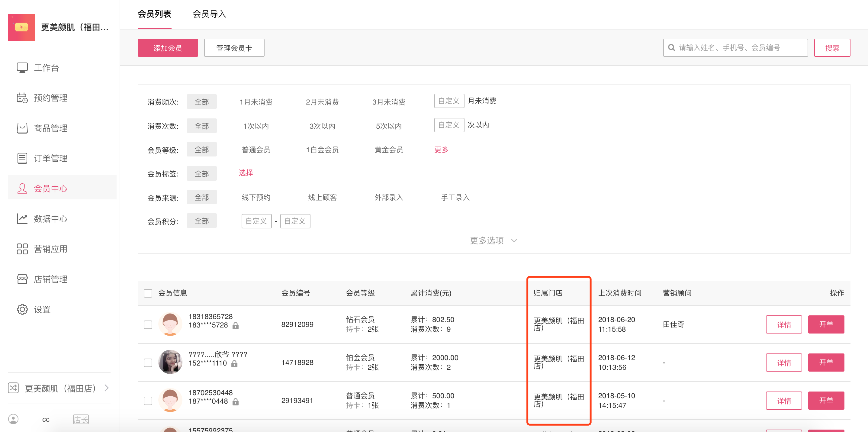Image resolution: width=868 pixels, height=432 pixels.
Task: Click the user avatar icon beside cc
Action: 14,419
